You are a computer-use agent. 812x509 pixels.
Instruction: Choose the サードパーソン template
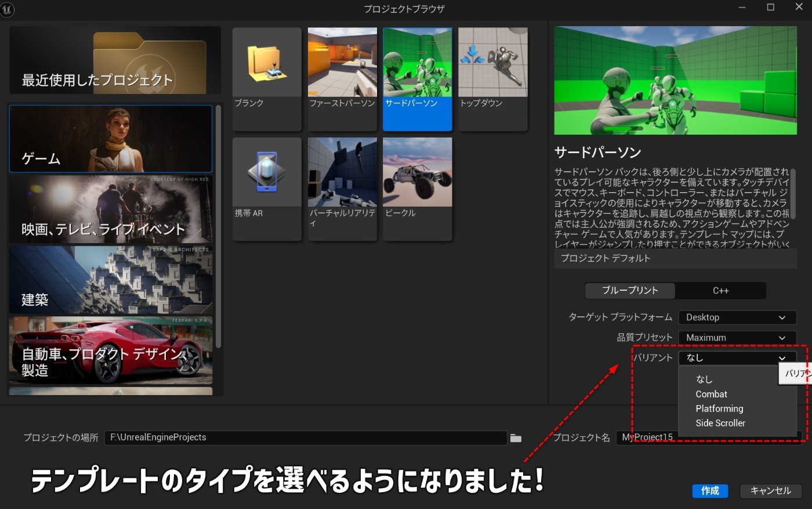point(418,79)
